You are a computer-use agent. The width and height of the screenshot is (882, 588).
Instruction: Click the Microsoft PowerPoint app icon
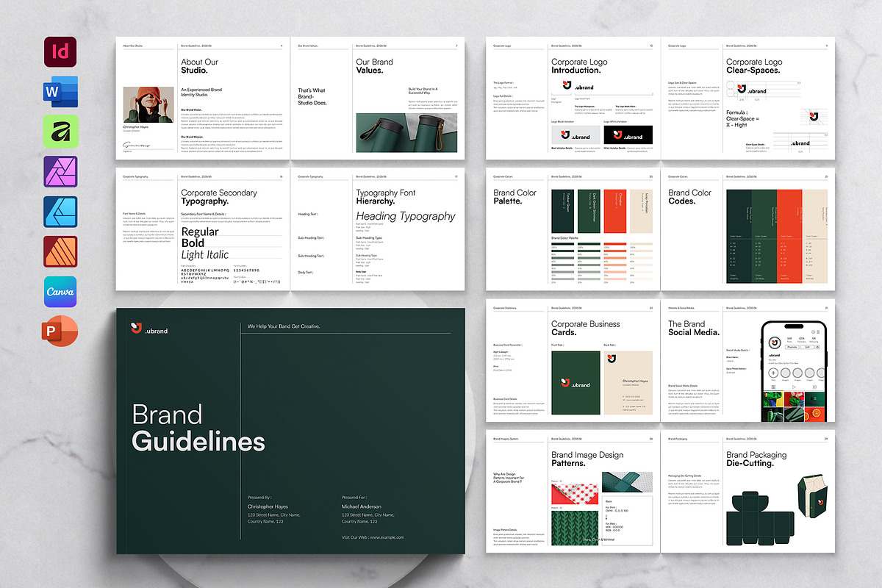tap(60, 331)
